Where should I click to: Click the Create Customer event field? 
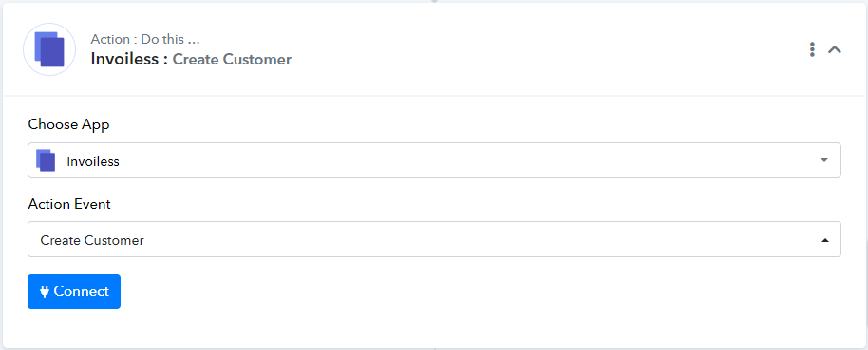pos(434,239)
